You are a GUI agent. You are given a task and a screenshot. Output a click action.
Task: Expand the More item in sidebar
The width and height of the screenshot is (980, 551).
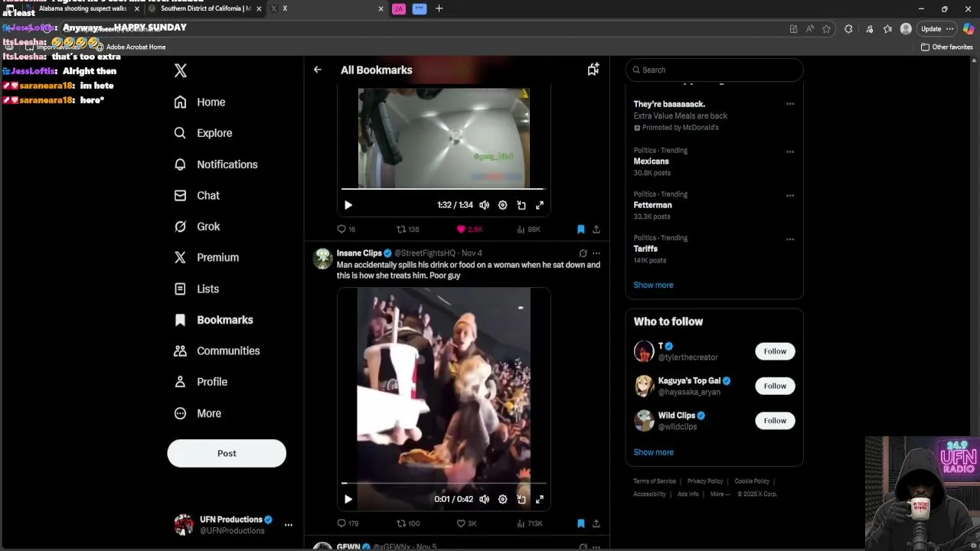point(198,413)
